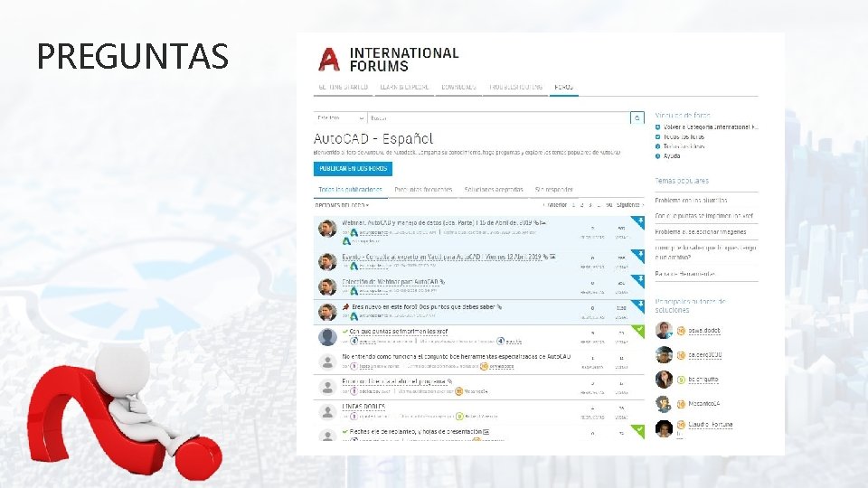Open No entiendo como funciona thread

click(456, 357)
